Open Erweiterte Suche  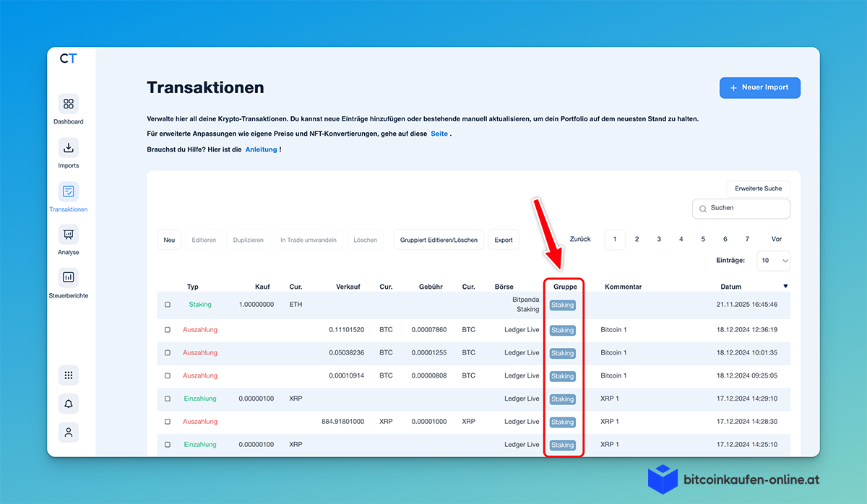[759, 188]
